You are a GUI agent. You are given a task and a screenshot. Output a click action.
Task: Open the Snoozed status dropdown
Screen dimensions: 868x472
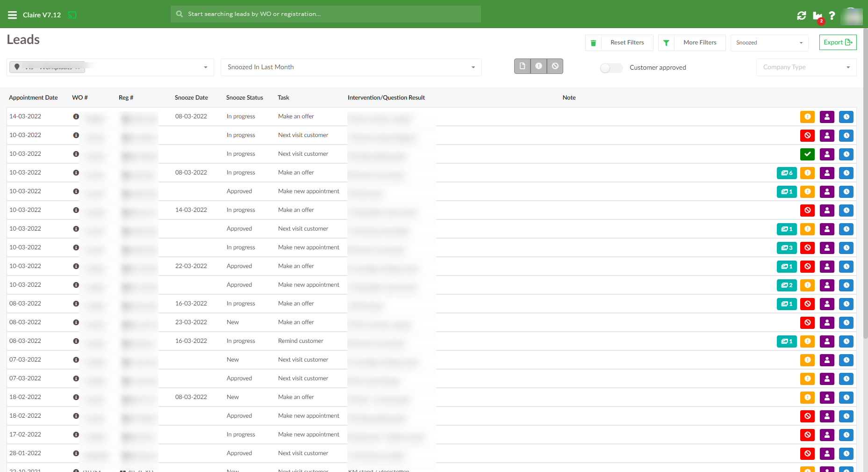[769, 43]
